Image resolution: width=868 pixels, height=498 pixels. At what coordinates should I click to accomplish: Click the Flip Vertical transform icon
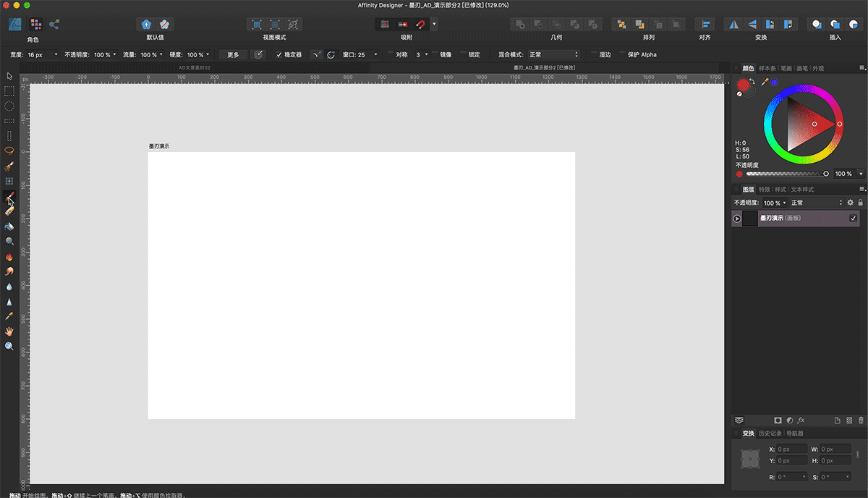752,24
